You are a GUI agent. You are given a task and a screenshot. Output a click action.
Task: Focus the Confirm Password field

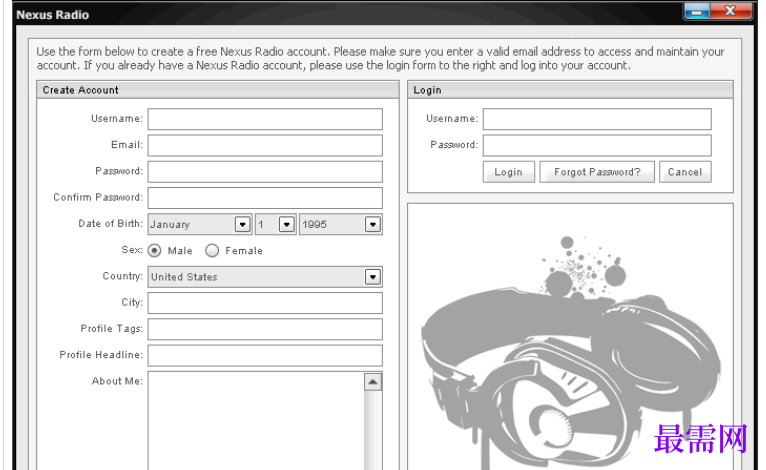click(265, 198)
